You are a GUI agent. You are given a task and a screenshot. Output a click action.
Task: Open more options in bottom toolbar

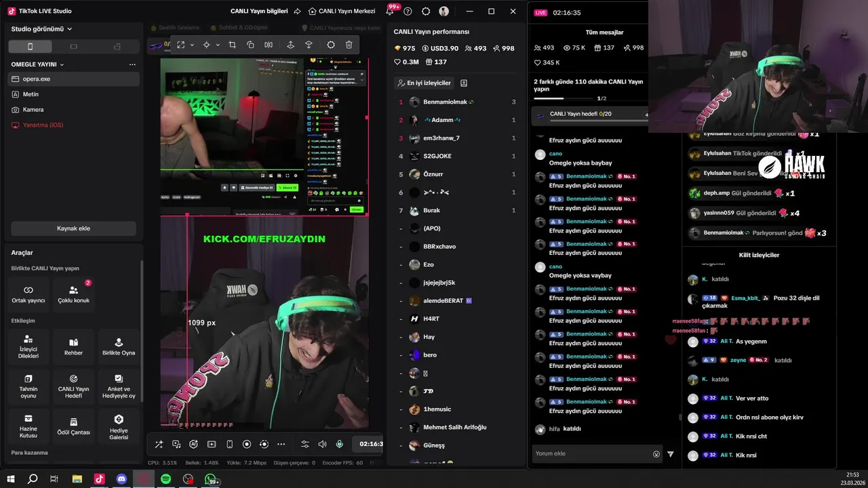281,444
